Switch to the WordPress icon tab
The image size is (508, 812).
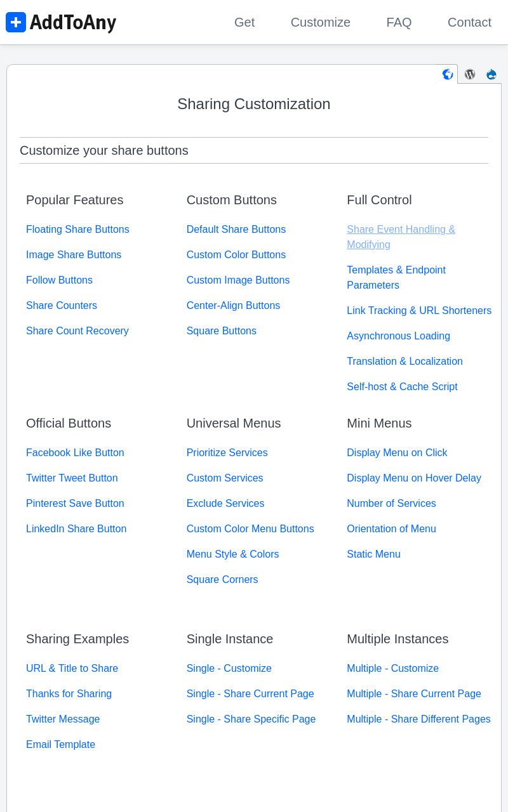(x=470, y=74)
